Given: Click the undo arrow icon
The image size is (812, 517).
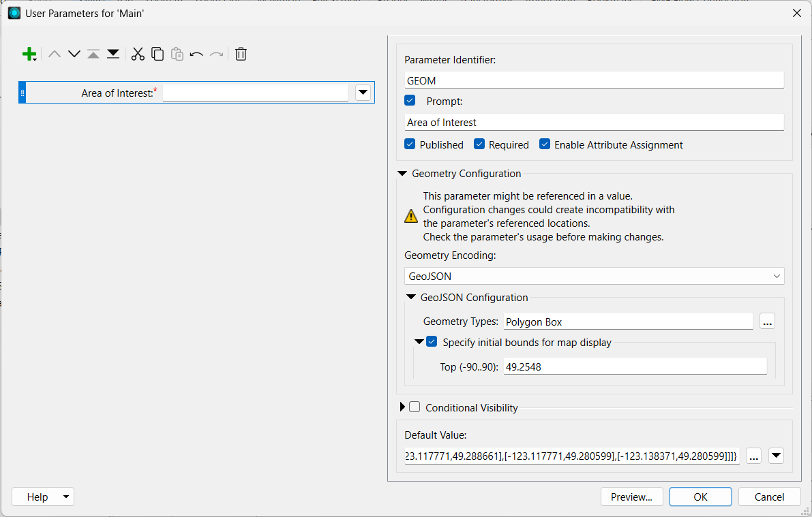Looking at the screenshot, I should click(196, 54).
